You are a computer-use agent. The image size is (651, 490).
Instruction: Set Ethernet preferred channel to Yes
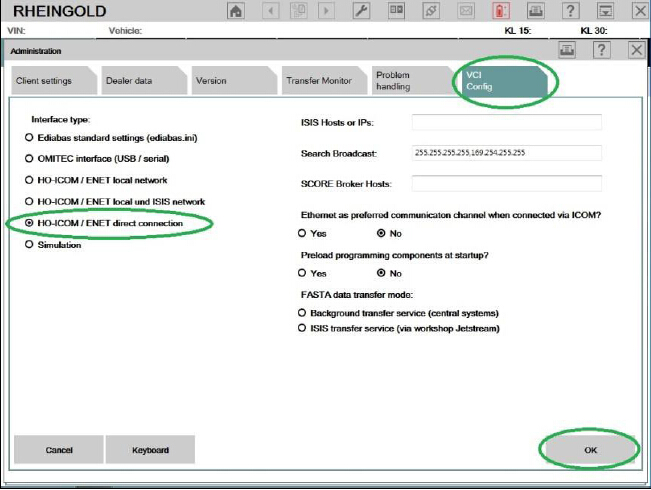[x=302, y=233]
